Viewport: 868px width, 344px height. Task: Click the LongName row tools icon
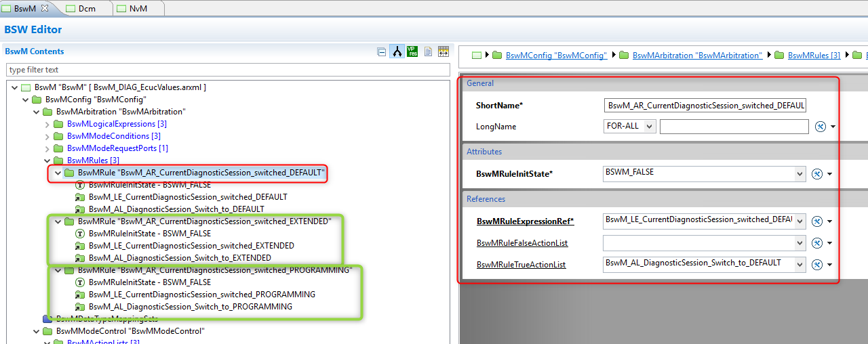(820, 127)
